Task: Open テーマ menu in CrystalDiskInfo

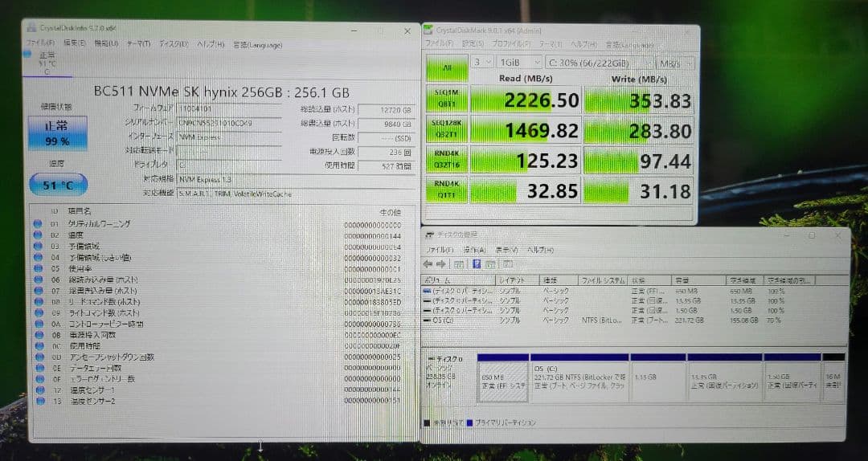Action: (138, 44)
